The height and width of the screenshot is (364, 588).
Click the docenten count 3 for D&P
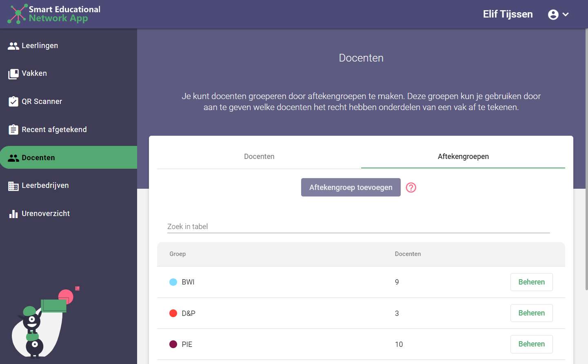pos(397,313)
